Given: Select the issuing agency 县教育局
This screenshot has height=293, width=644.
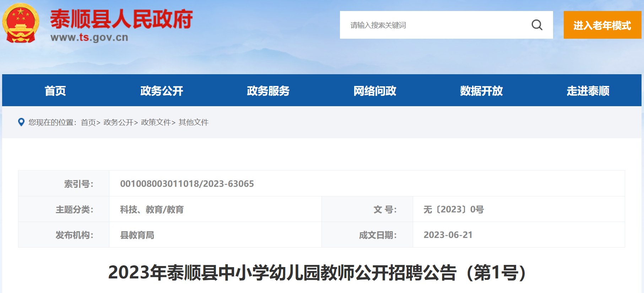Looking at the screenshot, I should [137, 235].
